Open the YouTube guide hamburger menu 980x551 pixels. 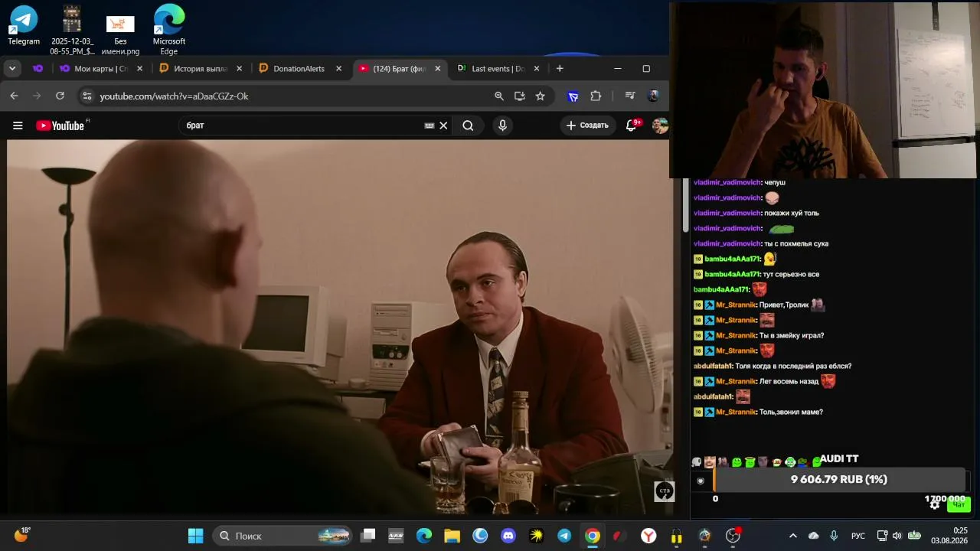pyautogui.click(x=18, y=126)
